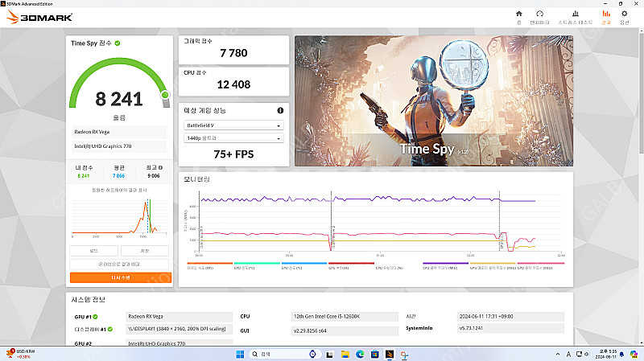Click the green Time Spy validation checkmark
Image resolution: width=644 pixels, height=361 pixels.
coord(118,43)
